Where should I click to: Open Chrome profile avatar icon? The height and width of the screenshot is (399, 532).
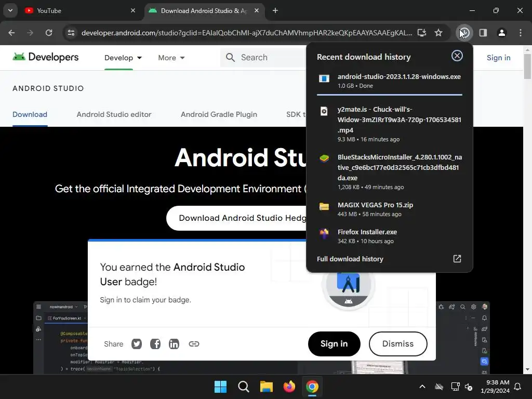(x=501, y=33)
